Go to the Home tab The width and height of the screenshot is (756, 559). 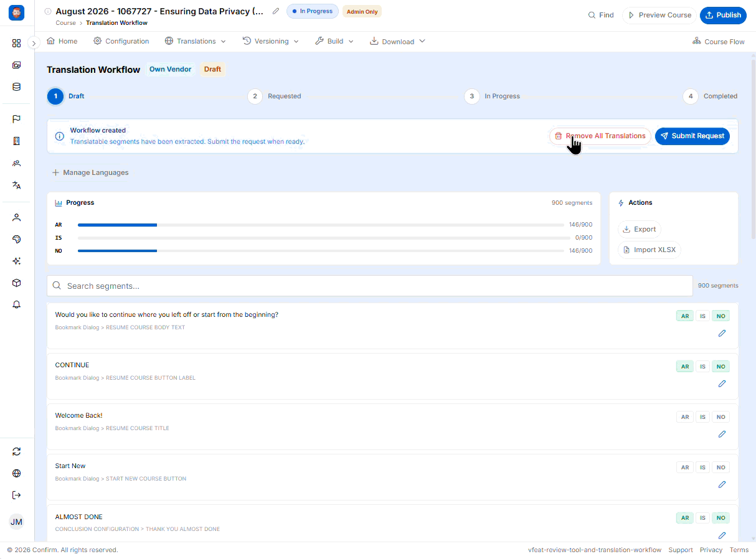[x=62, y=41]
